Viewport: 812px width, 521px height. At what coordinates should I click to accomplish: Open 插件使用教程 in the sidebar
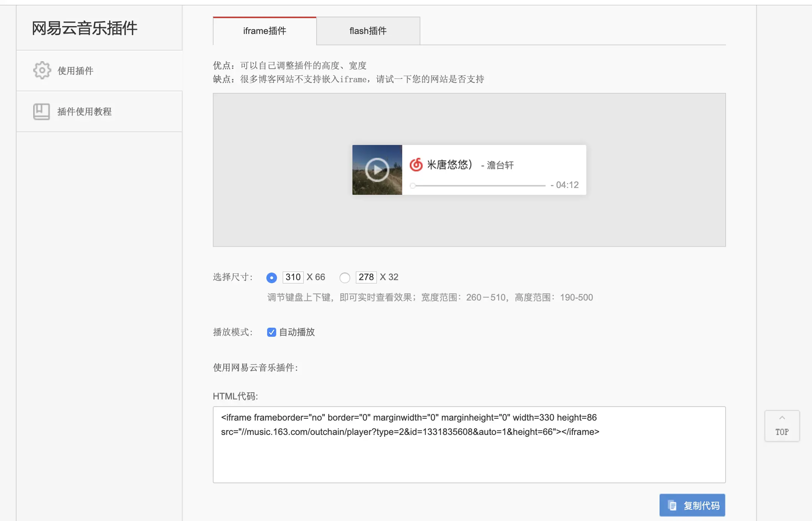(85, 111)
